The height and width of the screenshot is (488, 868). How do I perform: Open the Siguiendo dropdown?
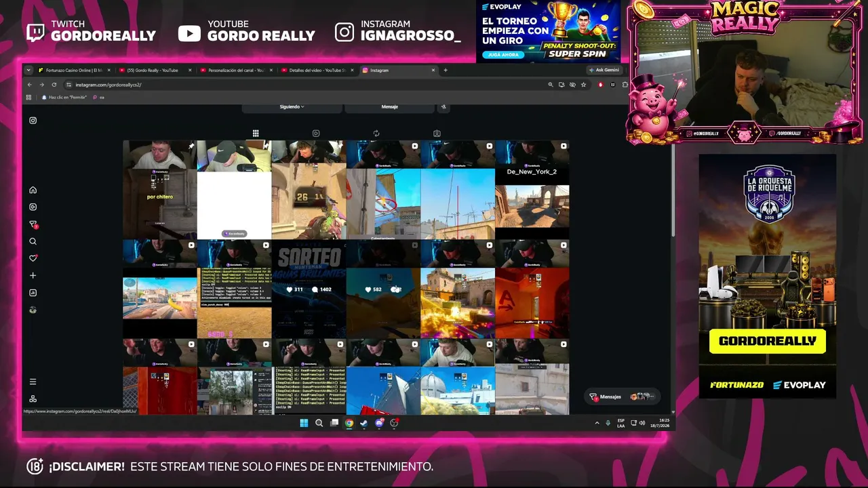292,106
